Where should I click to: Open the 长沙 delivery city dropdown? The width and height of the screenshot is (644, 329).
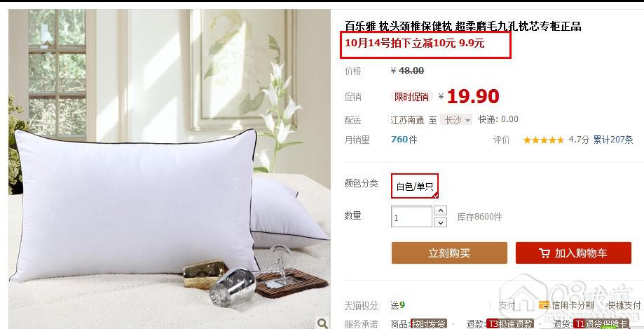(x=456, y=120)
